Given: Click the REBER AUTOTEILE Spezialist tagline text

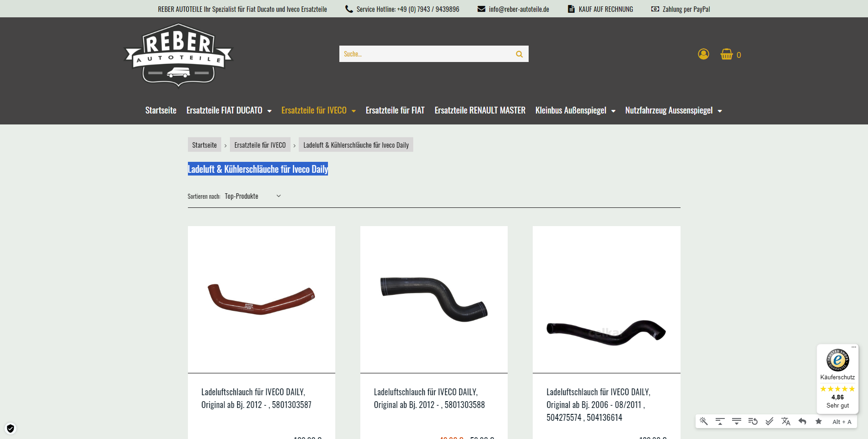Looking at the screenshot, I should 242,9.
